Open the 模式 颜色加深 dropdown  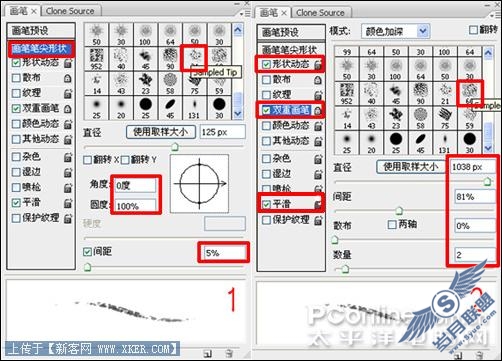coord(396,32)
